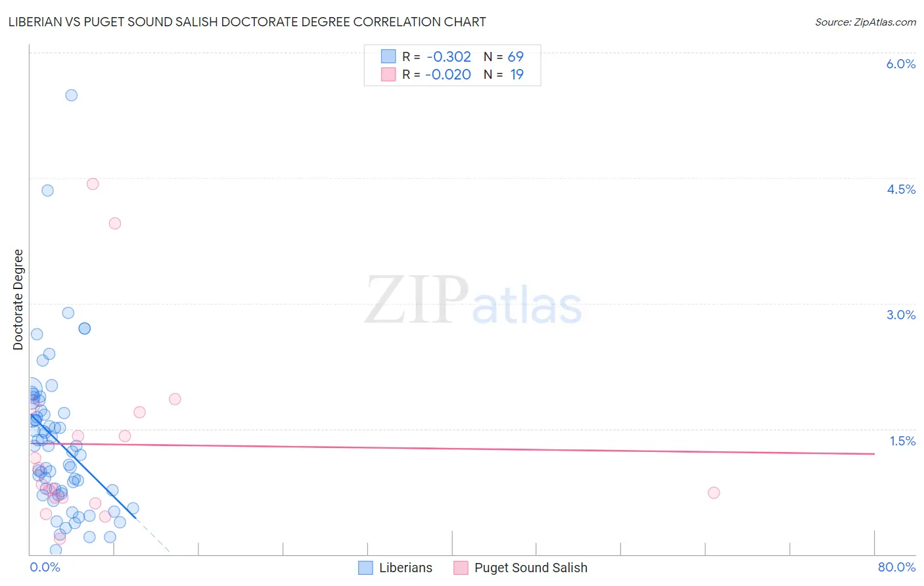924x586 pixels.
Task: Click the Liberians blue legend swatch
Action: (365, 568)
